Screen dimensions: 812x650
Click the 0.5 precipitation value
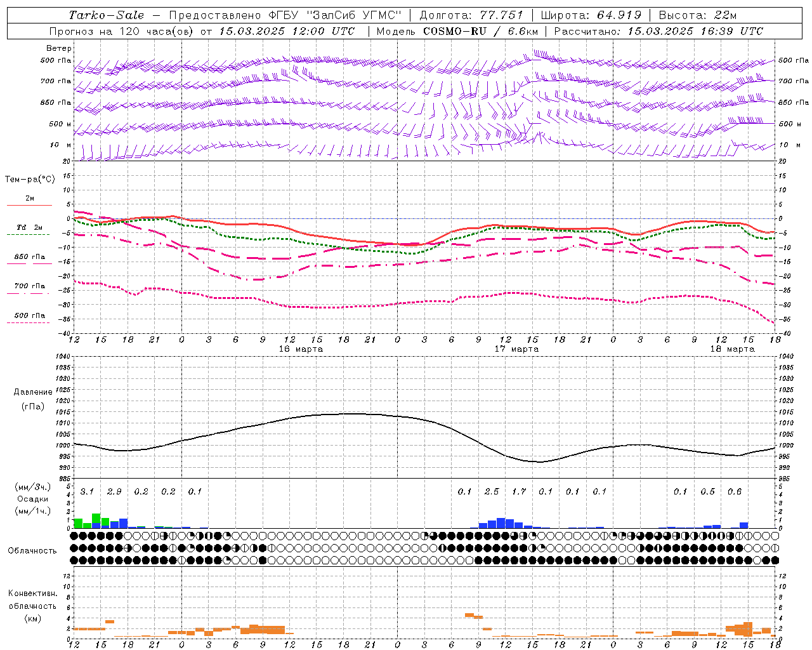[707, 492]
